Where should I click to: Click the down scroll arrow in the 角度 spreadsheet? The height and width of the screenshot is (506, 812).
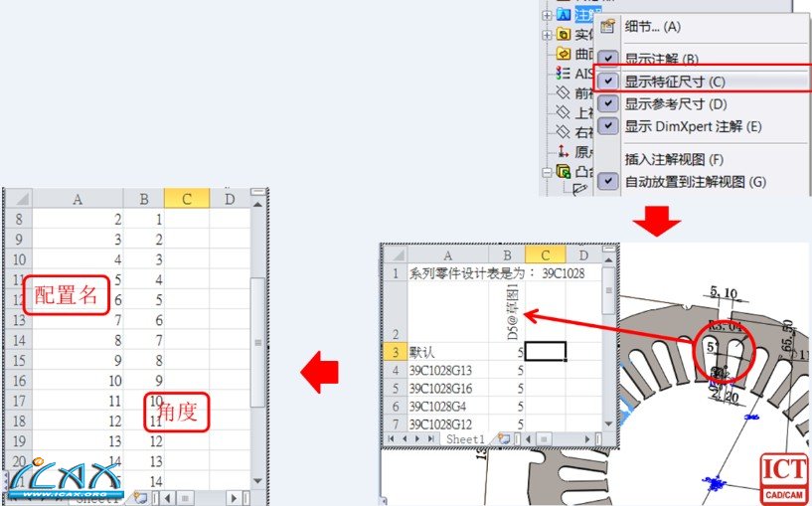(257, 481)
